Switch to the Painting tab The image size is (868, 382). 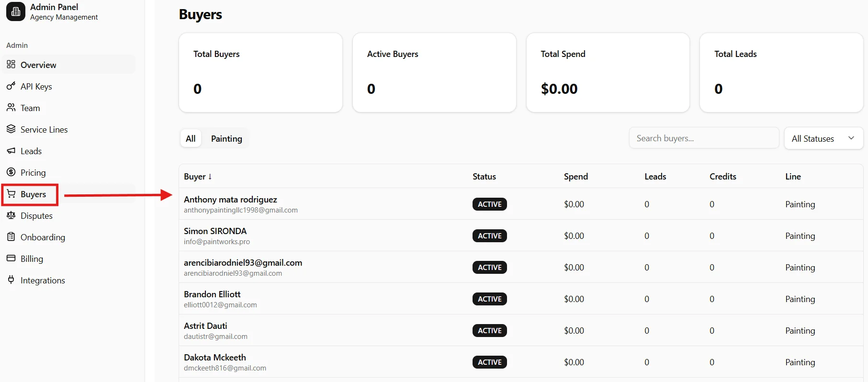click(x=226, y=138)
